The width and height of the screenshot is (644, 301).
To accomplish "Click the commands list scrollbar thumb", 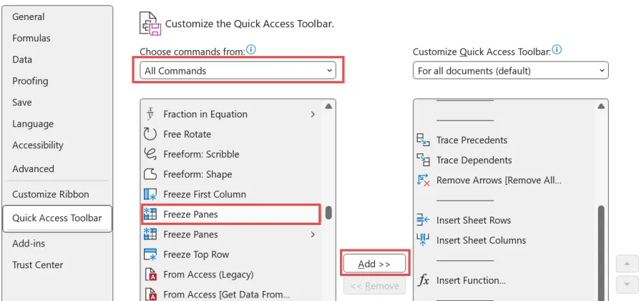I will coord(328,213).
